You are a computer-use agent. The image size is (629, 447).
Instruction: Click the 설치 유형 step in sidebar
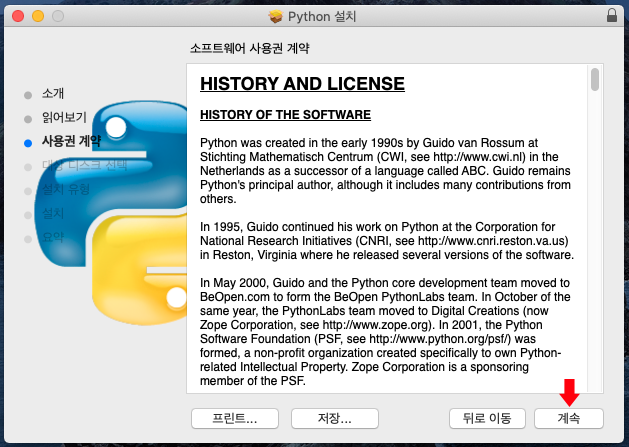coord(66,189)
